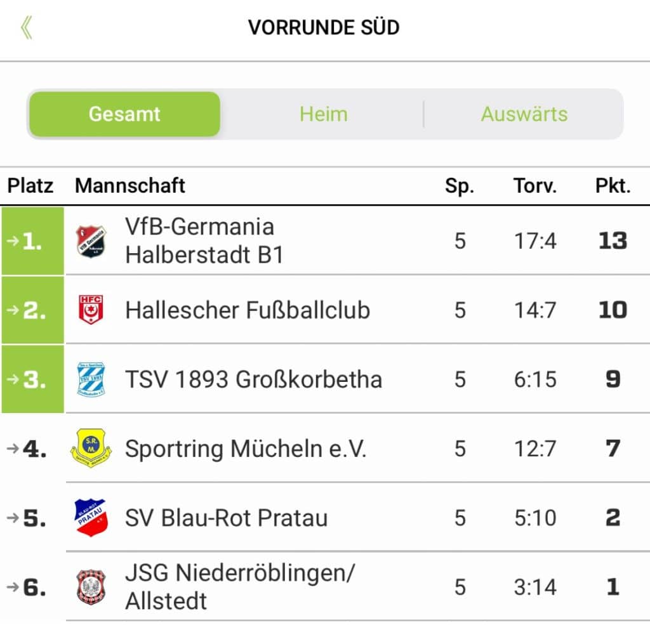Click the Sportring Mücheln yellow crest
The width and height of the screenshot is (650, 644).
[91, 449]
